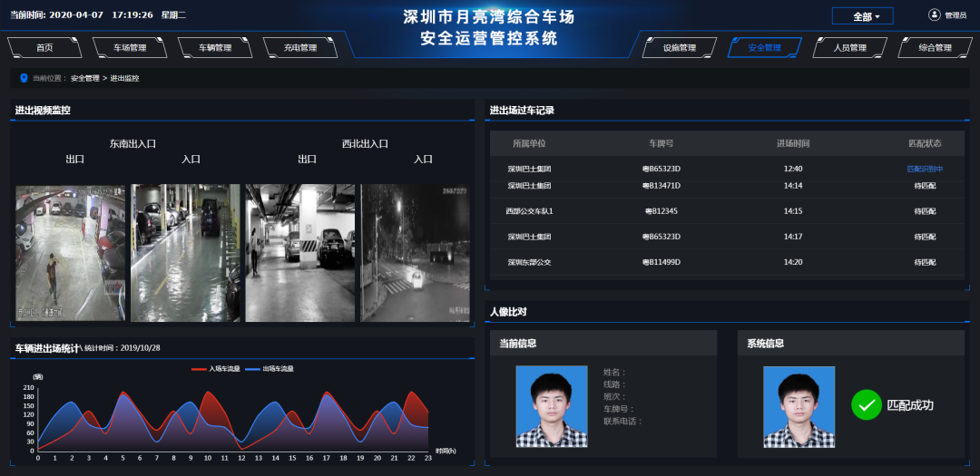Viewport: 980px width, 476px height.
Task: Switch to the 车场管理 tab
Action: pos(130,48)
